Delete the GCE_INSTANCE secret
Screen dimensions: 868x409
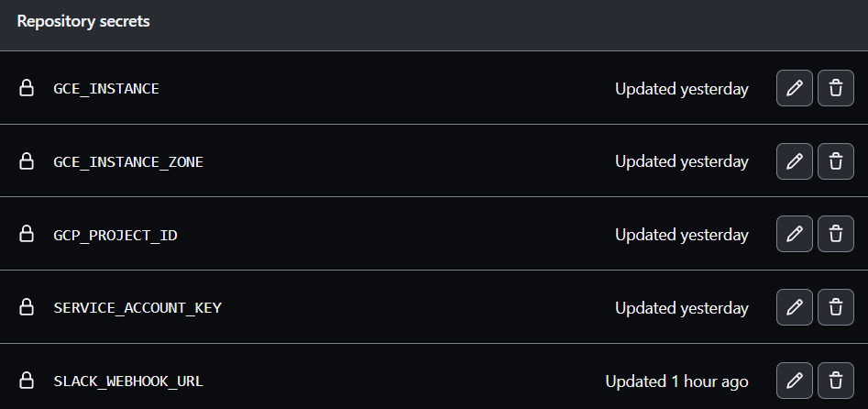click(x=835, y=88)
